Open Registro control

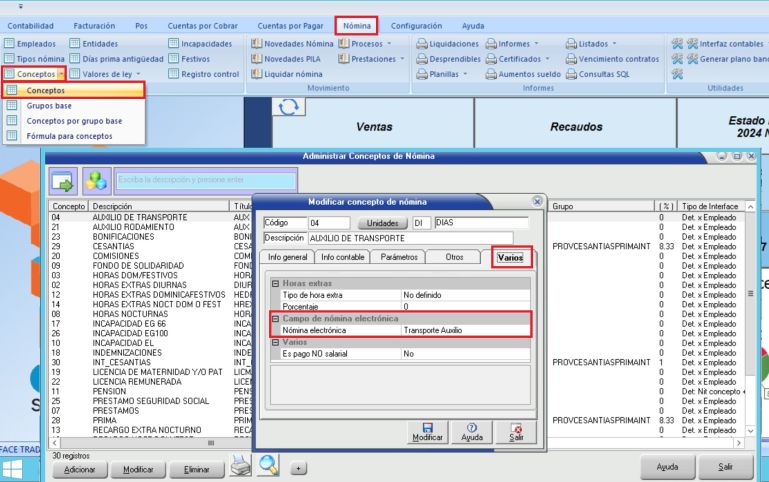point(204,74)
